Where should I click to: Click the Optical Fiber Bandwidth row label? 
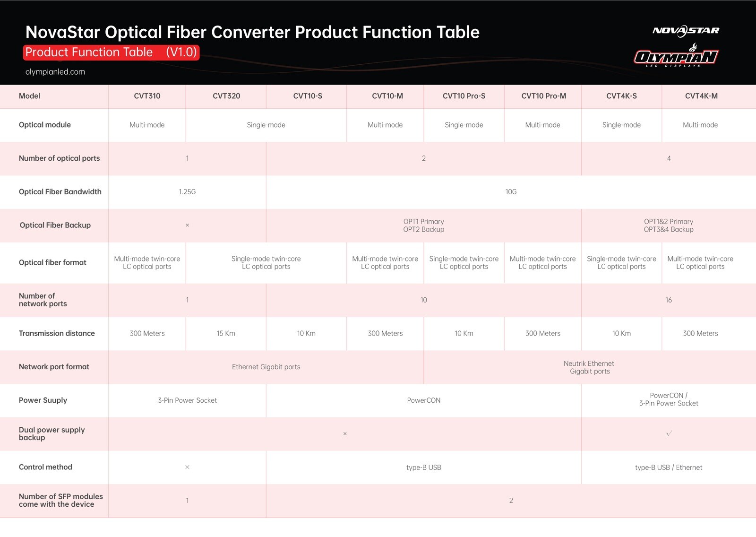pyautogui.click(x=60, y=192)
